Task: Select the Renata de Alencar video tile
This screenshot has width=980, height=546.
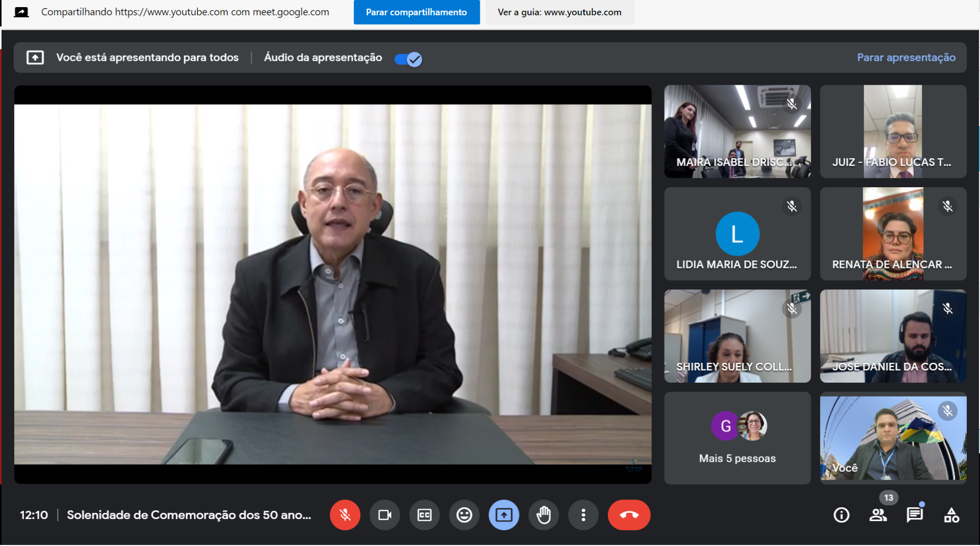Action: coord(893,234)
